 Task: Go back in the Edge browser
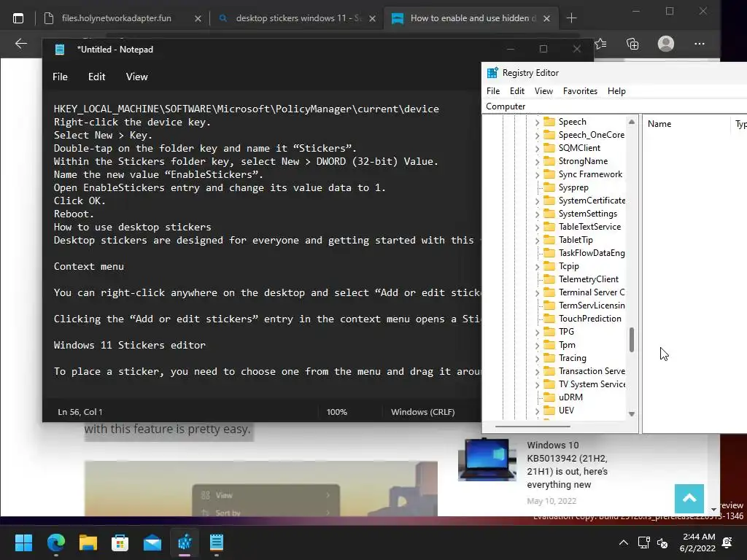pyautogui.click(x=21, y=44)
